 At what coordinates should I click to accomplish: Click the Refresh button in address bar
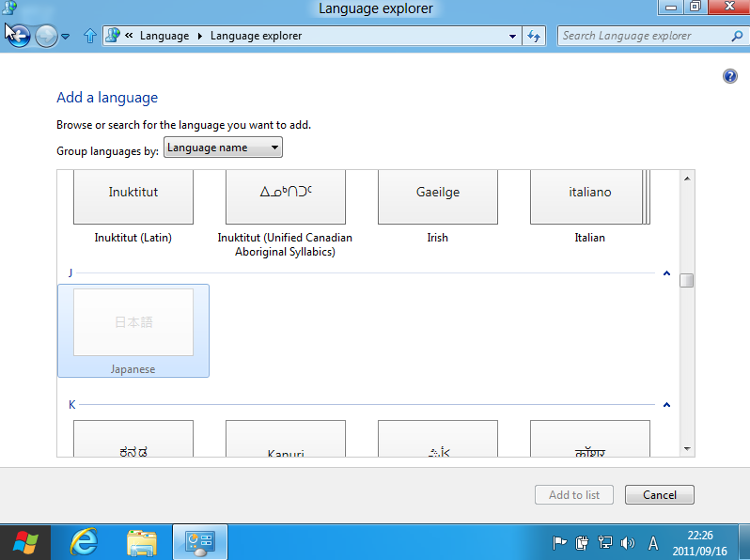tap(534, 37)
